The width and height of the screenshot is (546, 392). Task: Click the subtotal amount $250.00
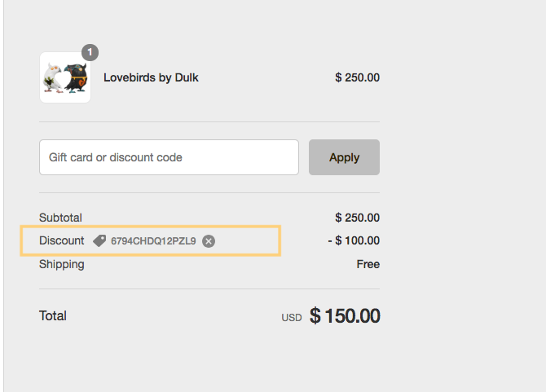[x=357, y=218]
